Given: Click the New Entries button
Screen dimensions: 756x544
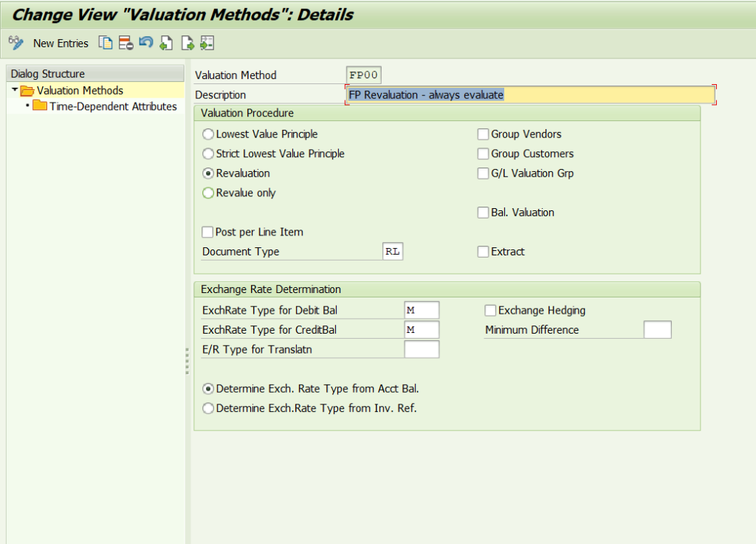Looking at the screenshot, I should 61,43.
